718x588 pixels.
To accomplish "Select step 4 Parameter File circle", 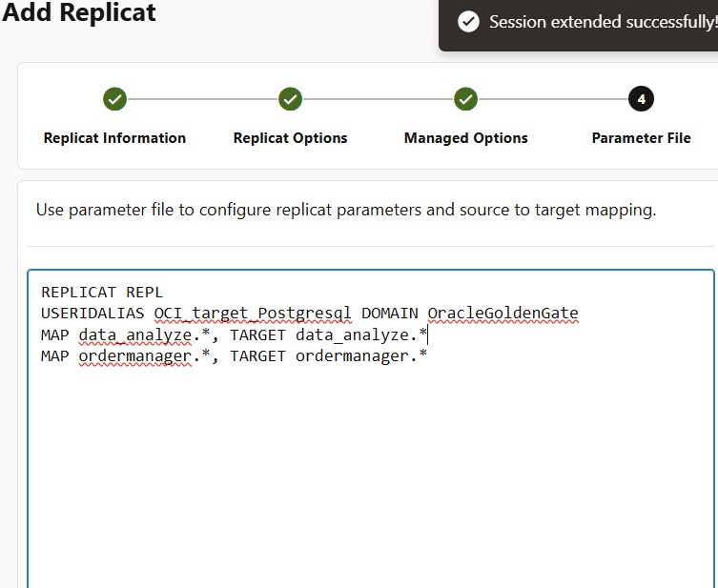I will click(x=641, y=99).
